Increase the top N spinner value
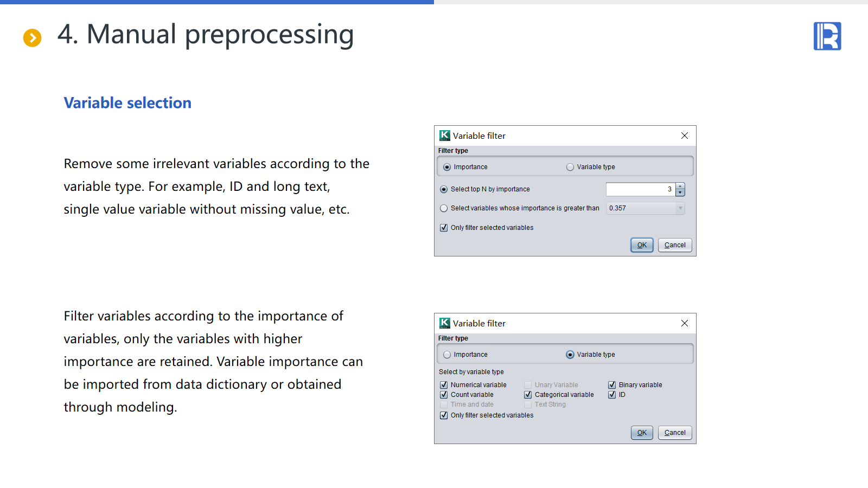 (680, 186)
